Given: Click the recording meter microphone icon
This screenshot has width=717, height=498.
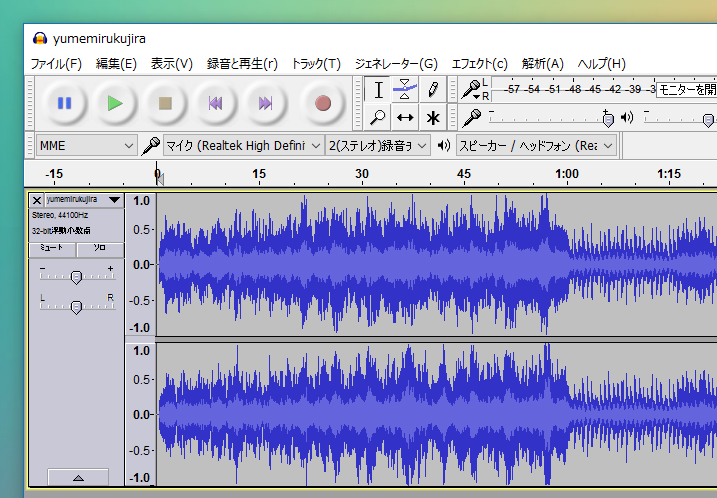Looking at the screenshot, I should (471, 89).
